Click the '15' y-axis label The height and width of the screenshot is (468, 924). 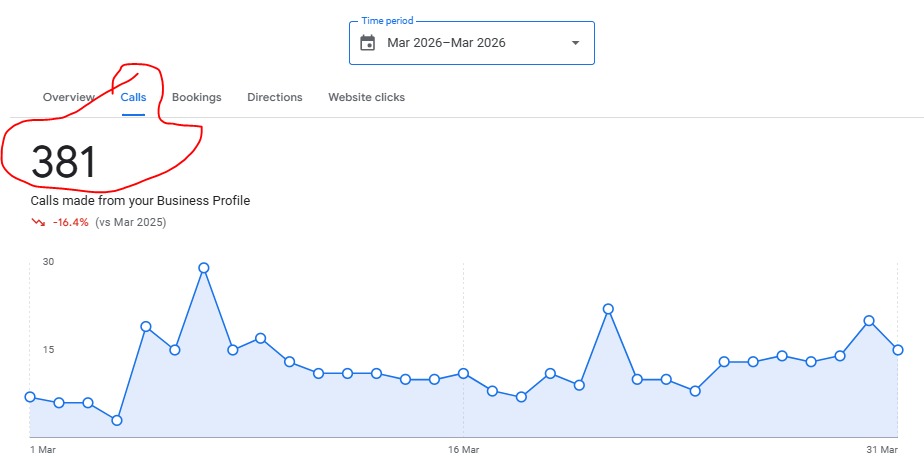coord(48,350)
